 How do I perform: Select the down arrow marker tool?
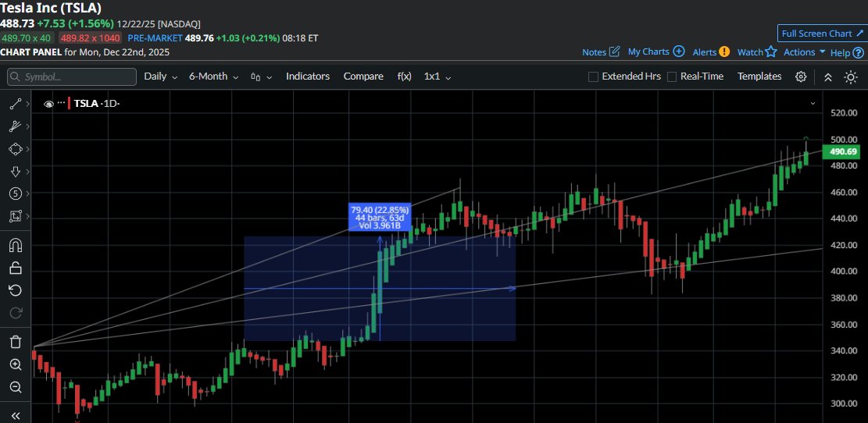[16, 172]
